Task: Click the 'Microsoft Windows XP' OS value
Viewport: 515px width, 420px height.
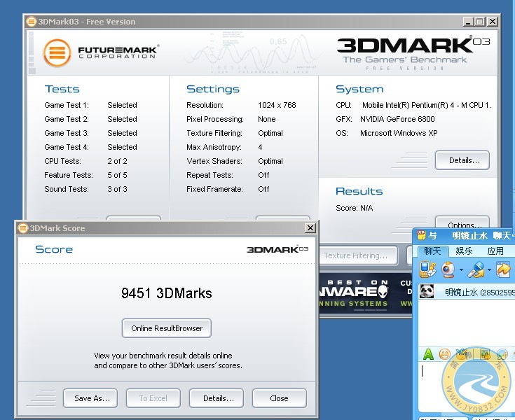Action: pos(399,133)
